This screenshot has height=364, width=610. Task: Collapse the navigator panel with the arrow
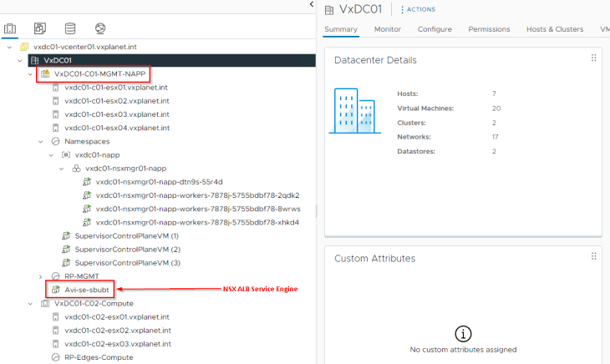tap(311, 4)
